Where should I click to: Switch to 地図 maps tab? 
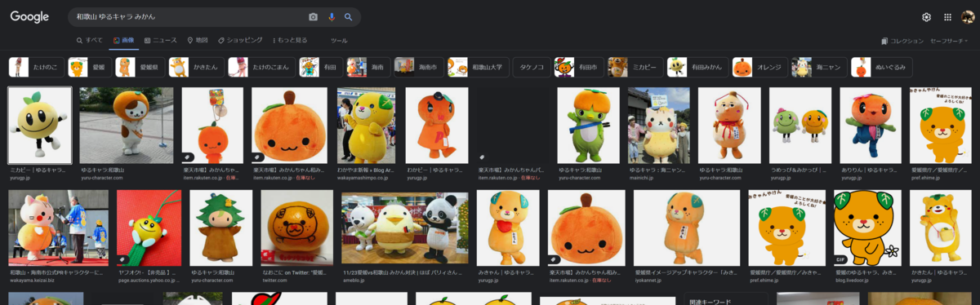coord(198,40)
